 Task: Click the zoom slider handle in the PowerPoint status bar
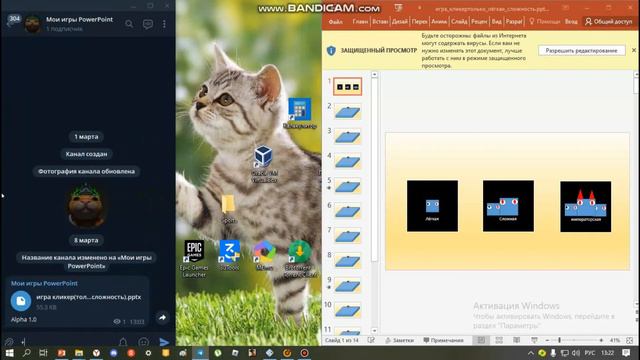(560, 340)
